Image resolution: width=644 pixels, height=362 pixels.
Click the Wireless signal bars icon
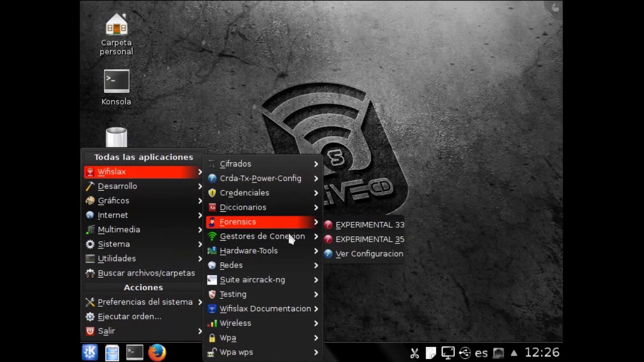(x=212, y=323)
